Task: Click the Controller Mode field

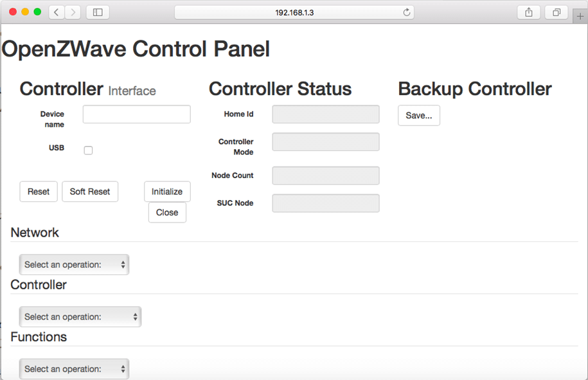Action: pyautogui.click(x=326, y=142)
